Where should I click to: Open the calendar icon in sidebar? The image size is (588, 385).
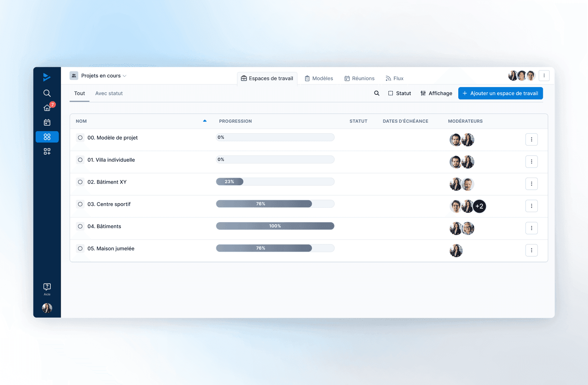(x=47, y=122)
